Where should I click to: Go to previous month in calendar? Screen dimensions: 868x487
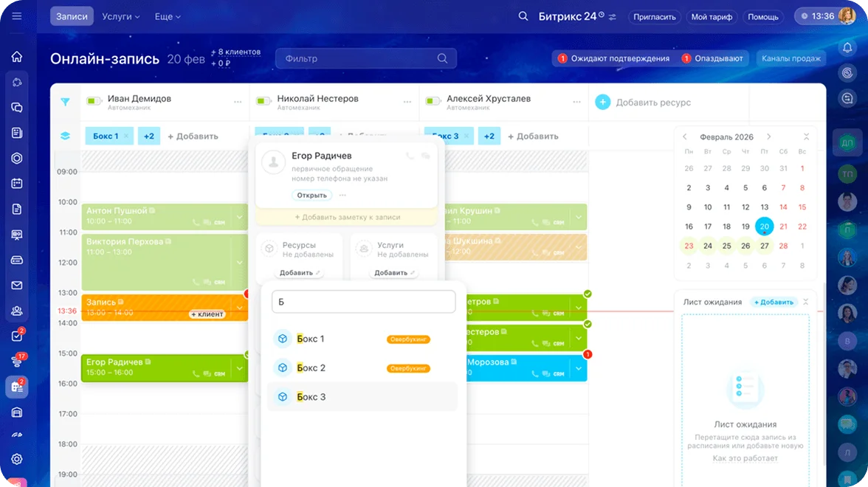coord(685,137)
